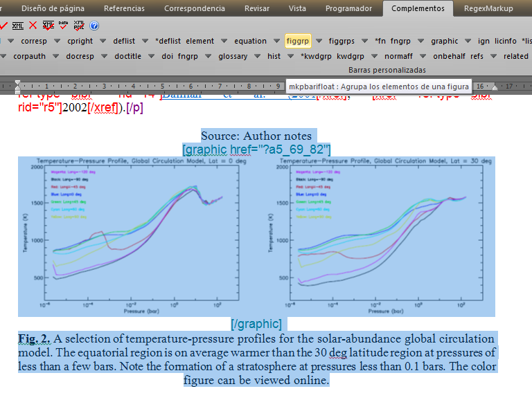Open the blue help question mark icon
Viewport: 532px width, 400px height.
pos(94,26)
